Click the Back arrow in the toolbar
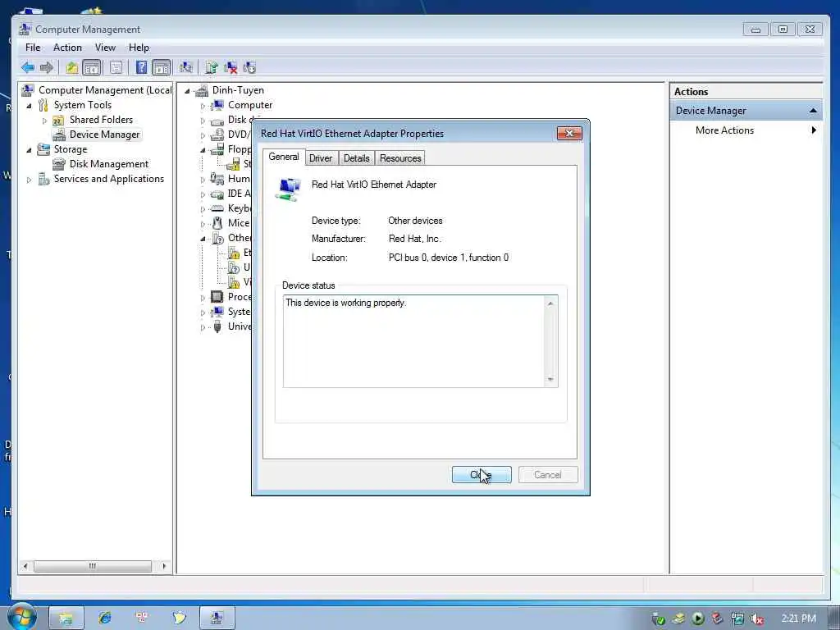 point(28,67)
